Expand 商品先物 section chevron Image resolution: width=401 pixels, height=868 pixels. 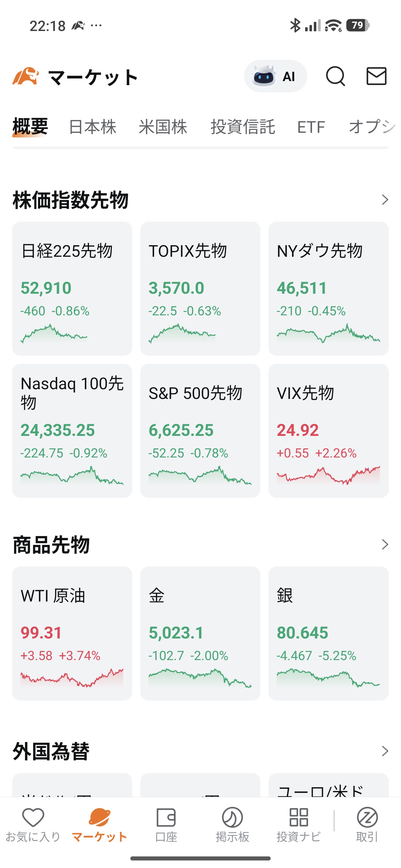pyautogui.click(x=384, y=545)
